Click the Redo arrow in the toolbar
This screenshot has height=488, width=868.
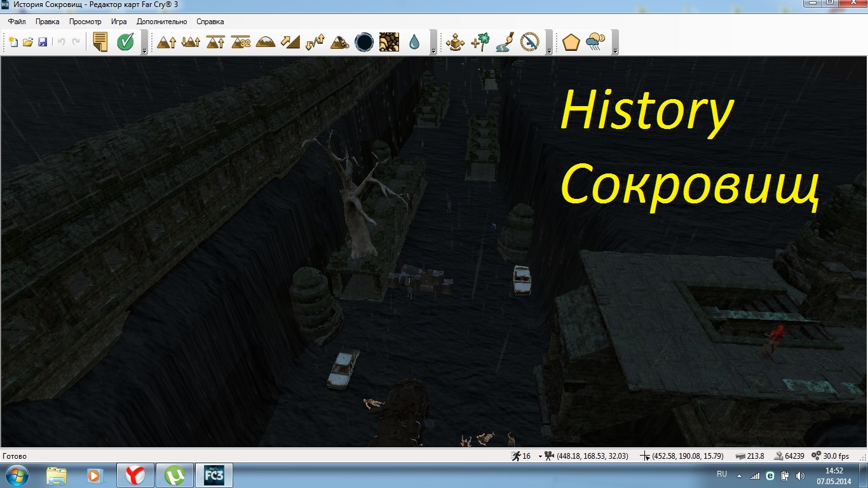pyautogui.click(x=76, y=42)
